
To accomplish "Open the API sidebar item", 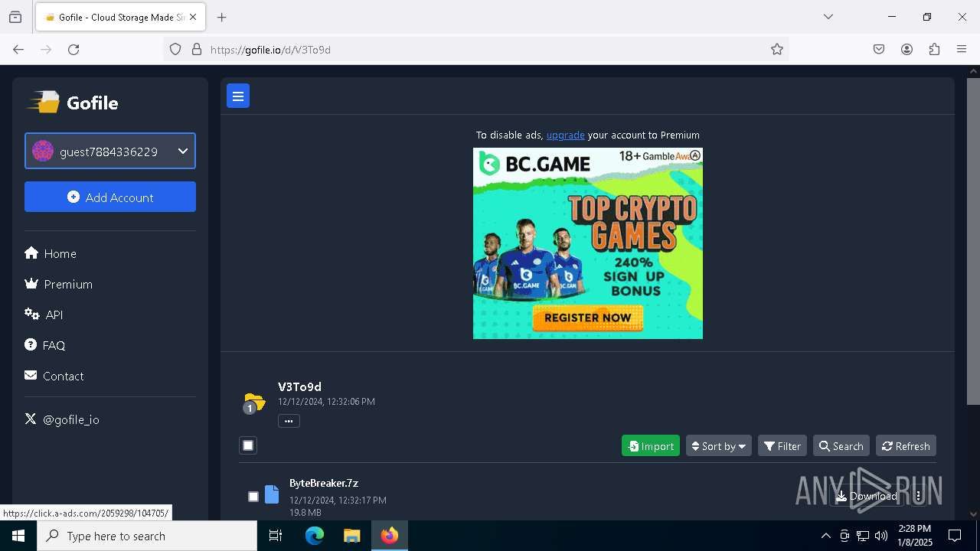I will (44, 315).
